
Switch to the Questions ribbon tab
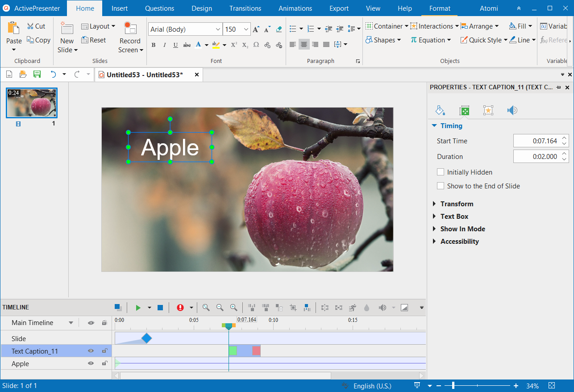click(159, 8)
